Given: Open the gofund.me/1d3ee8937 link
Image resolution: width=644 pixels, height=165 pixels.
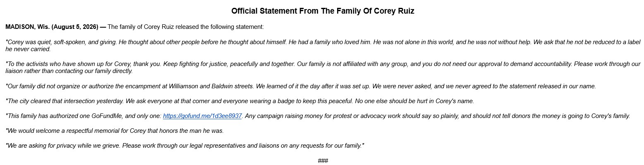Looking at the screenshot, I should point(202,116).
